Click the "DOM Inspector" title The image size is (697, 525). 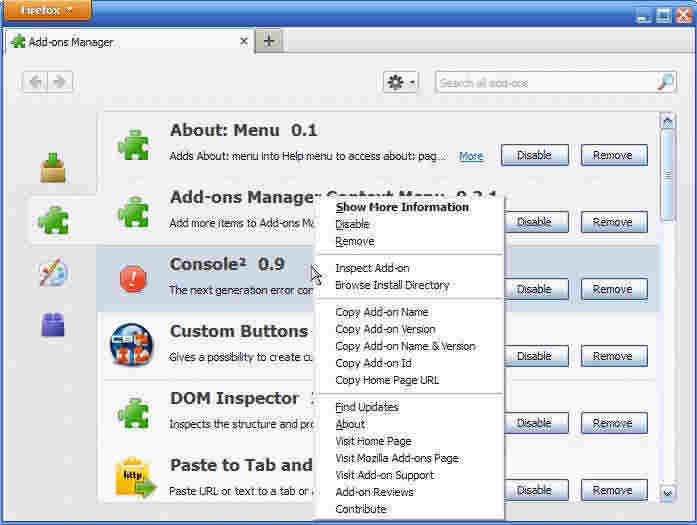234,398
